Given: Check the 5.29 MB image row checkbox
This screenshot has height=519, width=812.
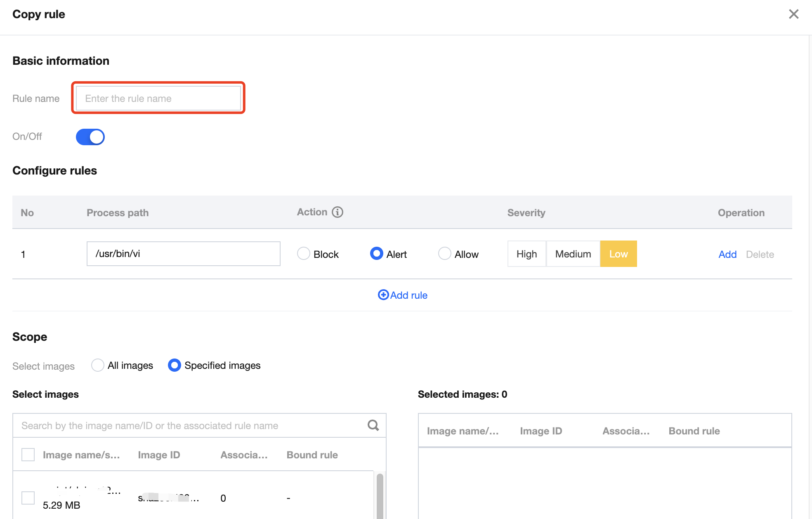Looking at the screenshot, I should pyautogui.click(x=28, y=498).
